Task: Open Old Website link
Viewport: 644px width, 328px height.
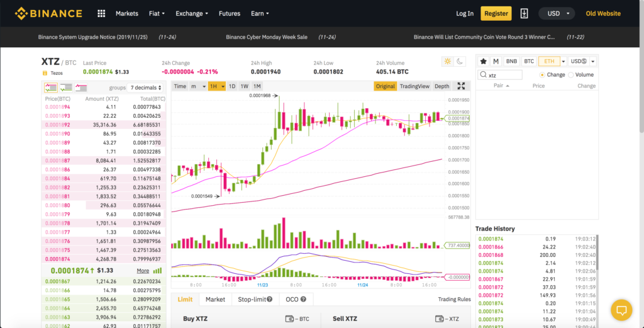Action: [x=603, y=14]
